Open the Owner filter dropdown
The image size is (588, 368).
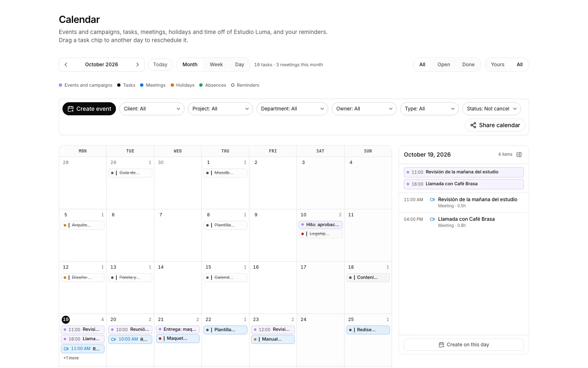pyautogui.click(x=364, y=109)
